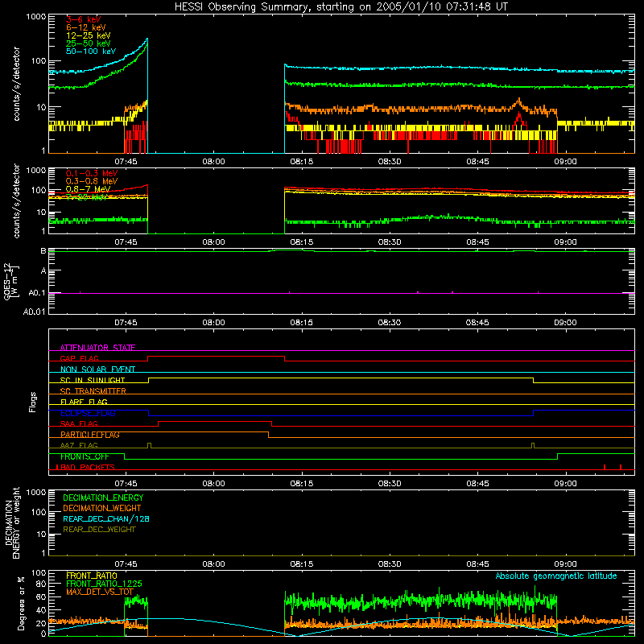Image resolution: width=644 pixels, height=644 pixels.
Task: Select the FRONTS_OFF flag label
Action: point(85,456)
